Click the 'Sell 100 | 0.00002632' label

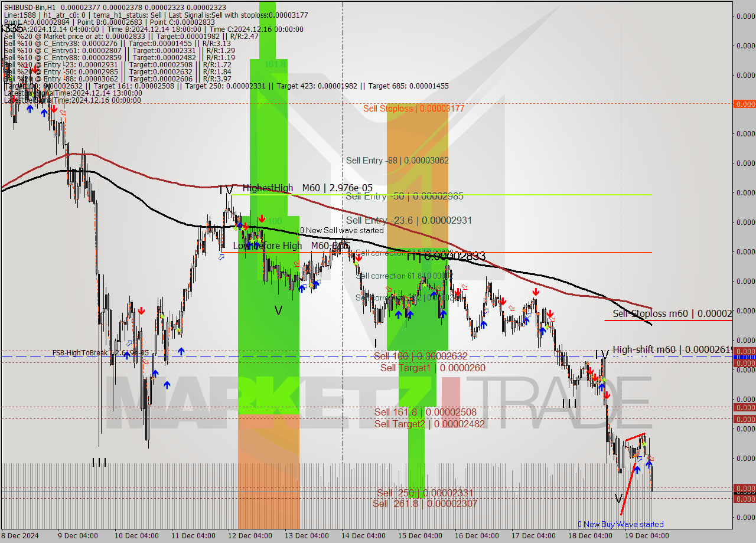point(421,356)
